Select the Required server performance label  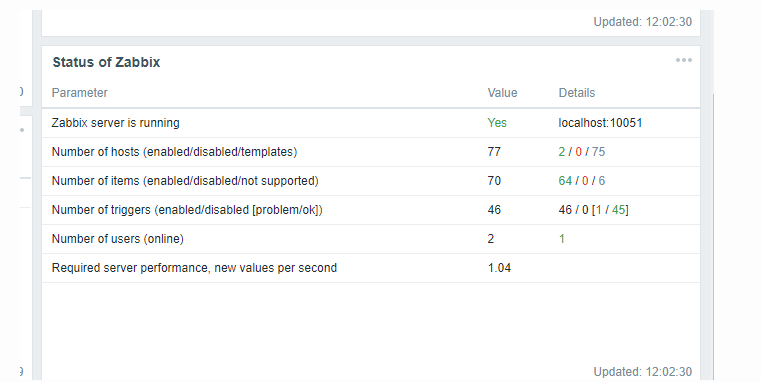[194, 268]
